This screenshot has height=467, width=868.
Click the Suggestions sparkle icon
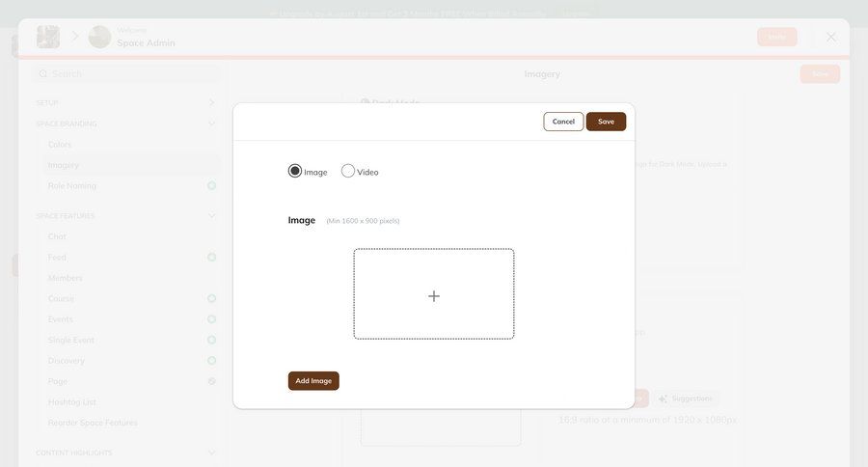point(663,398)
